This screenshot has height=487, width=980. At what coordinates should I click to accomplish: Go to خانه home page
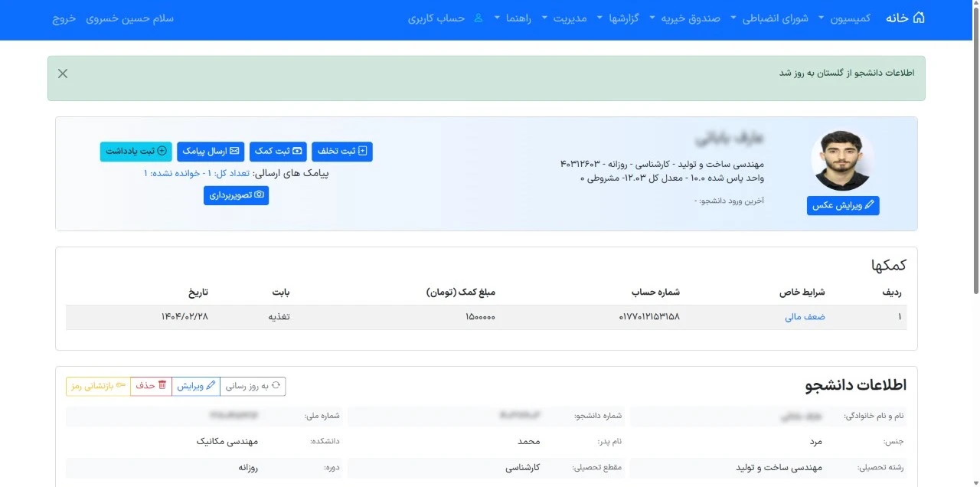click(906, 18)
